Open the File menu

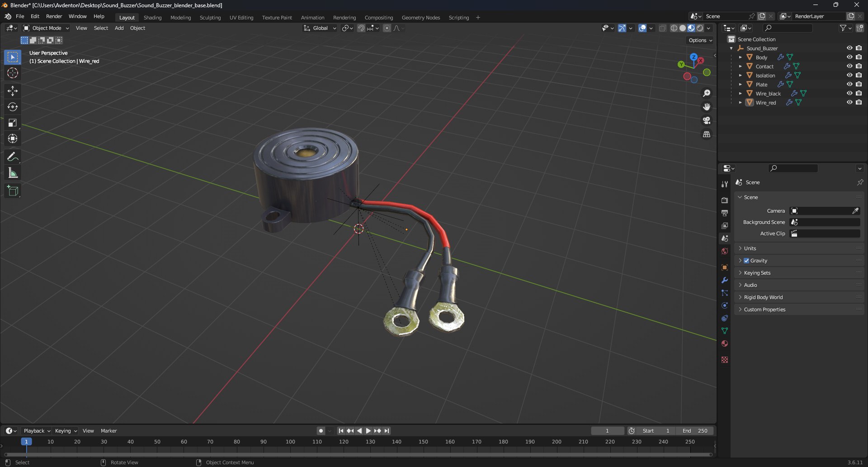(20, 16)
